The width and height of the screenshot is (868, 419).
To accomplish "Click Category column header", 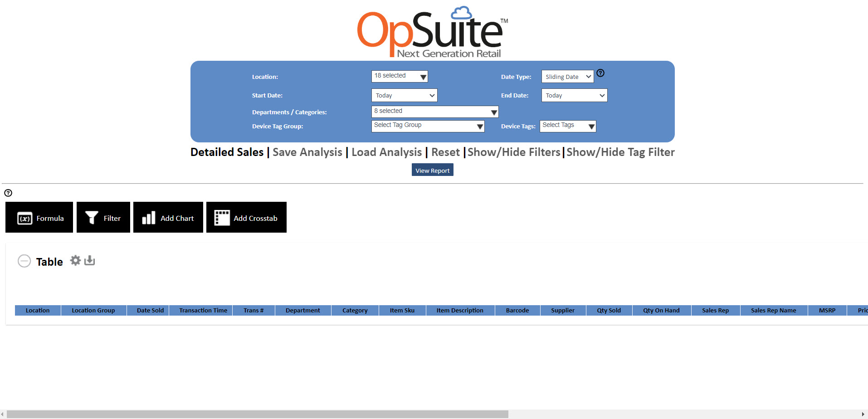I will coord(355,310).
